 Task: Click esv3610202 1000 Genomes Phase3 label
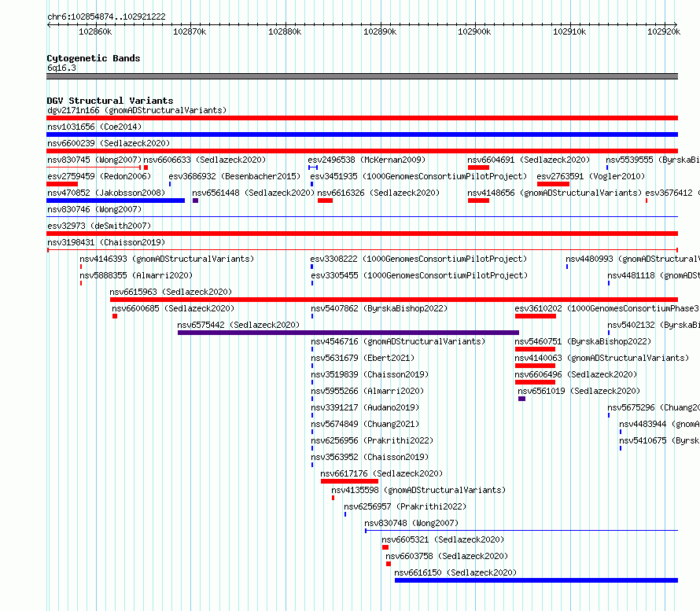(606, 308)
